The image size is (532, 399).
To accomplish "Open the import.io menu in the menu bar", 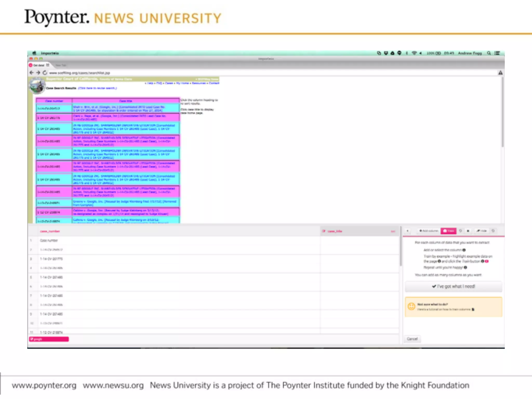I will pos(50,53).
